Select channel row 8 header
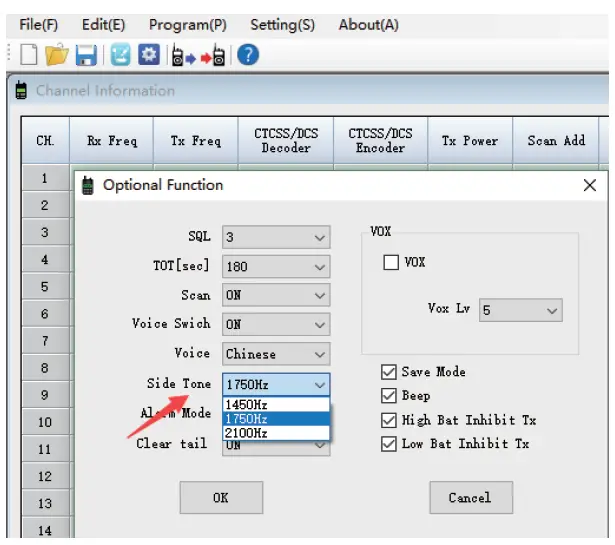The image size is (615, 545). pyautogui.click(x=45, y=368)
